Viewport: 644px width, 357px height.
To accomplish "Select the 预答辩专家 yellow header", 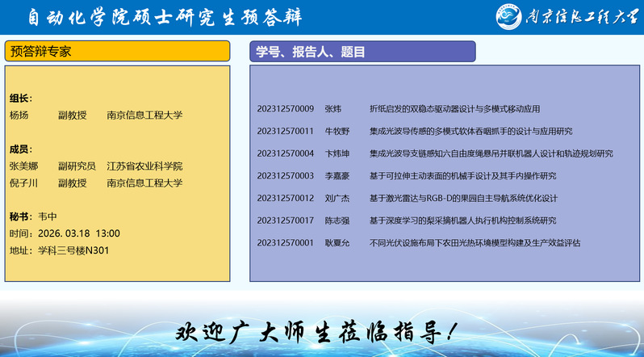I will coord(117,51).
